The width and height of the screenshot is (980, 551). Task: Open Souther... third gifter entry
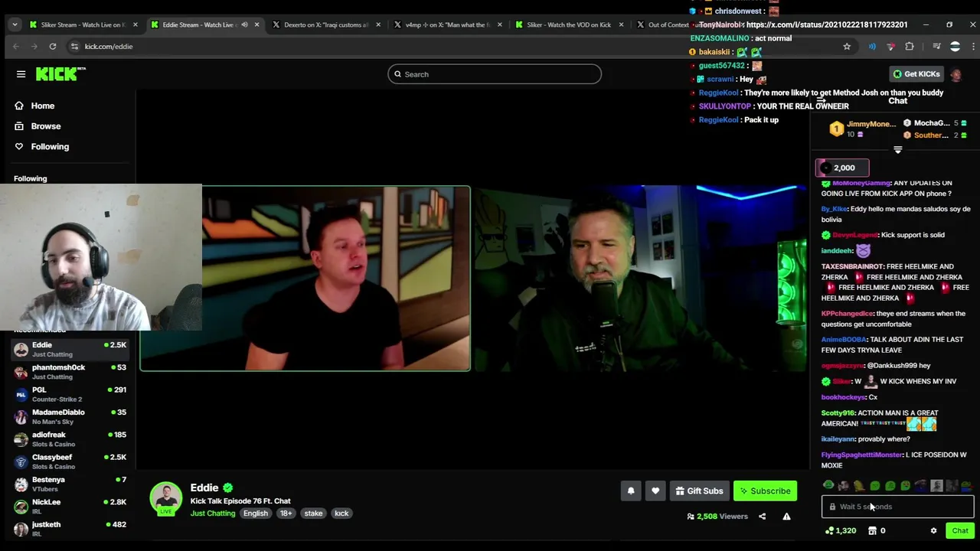point(935,135)
